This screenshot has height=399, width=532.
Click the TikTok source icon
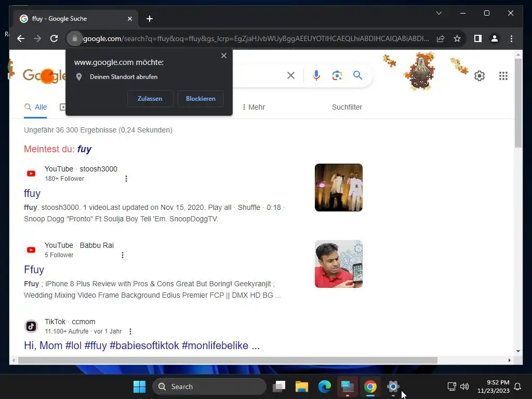[31, 326]
